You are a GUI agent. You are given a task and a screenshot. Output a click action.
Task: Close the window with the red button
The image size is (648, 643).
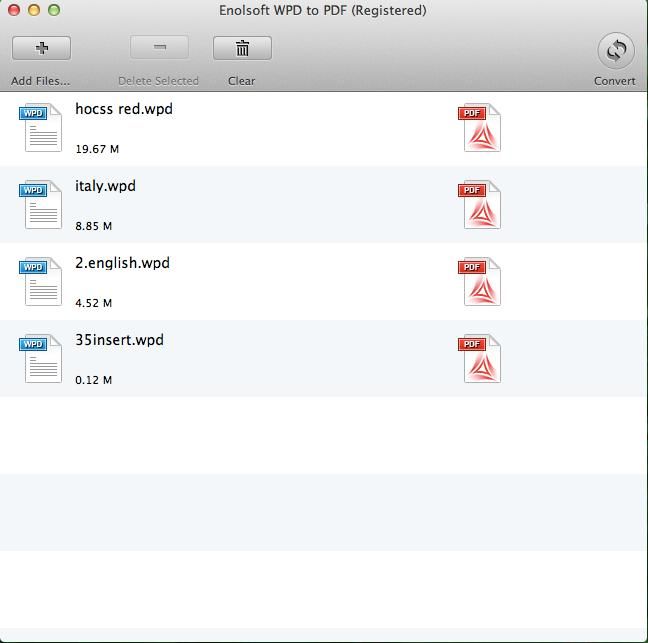tap(14, 10)
